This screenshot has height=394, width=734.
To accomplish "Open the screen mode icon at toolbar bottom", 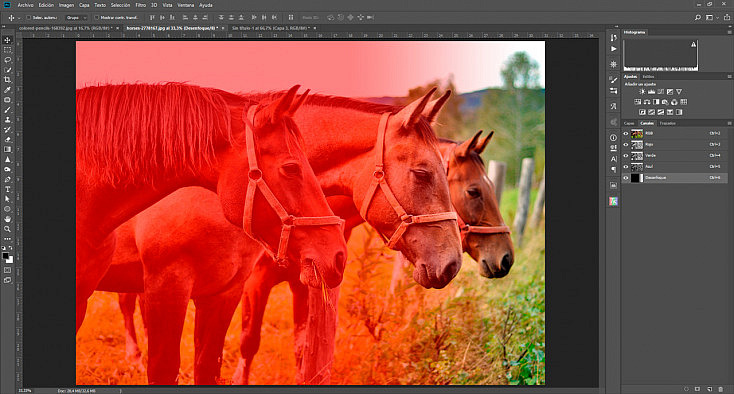I will (x=7, y=280).
